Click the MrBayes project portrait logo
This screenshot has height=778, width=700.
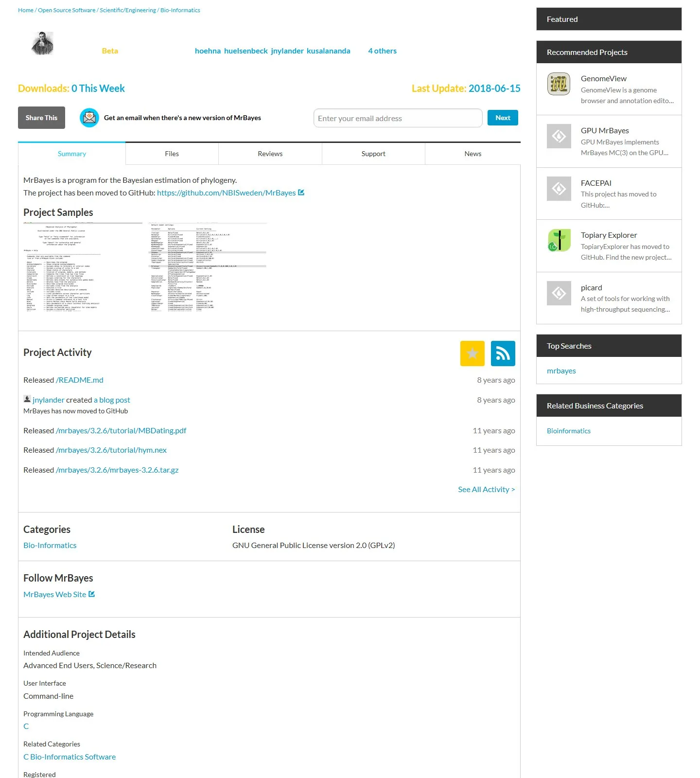click(42, 43)
